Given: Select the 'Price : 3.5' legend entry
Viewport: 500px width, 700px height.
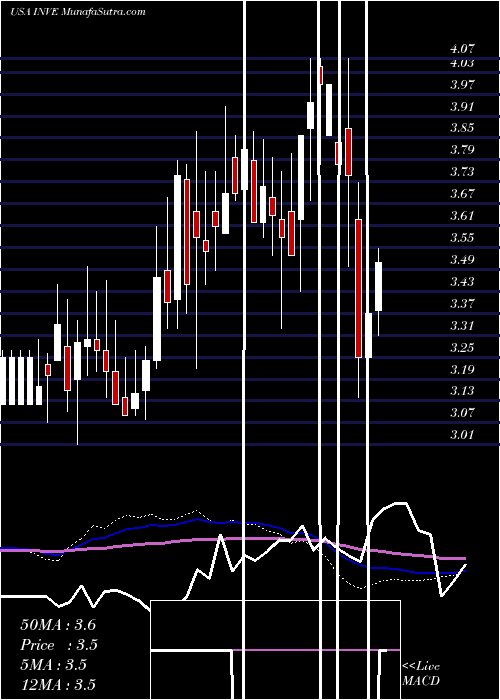Looking at the screenshot, I should pyautogui.click(x=59, y=645).
